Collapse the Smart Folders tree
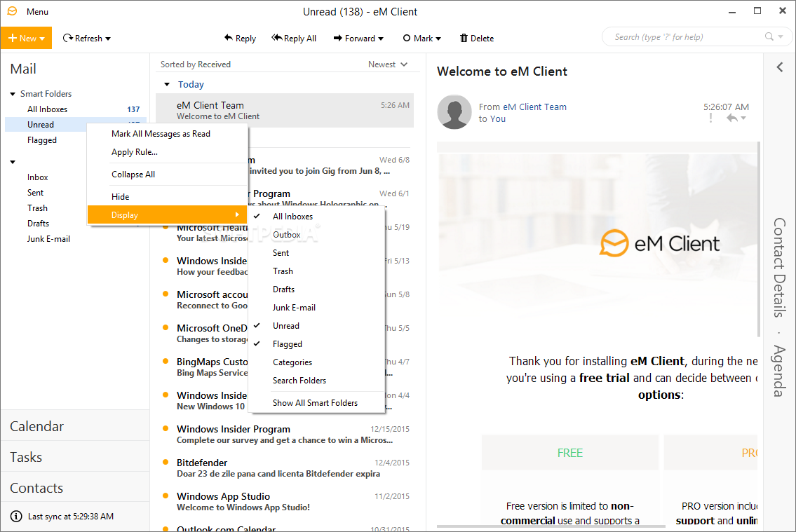The width and height of the screenshot is (796, 532). pyautogui.click(x=13, y=94)
